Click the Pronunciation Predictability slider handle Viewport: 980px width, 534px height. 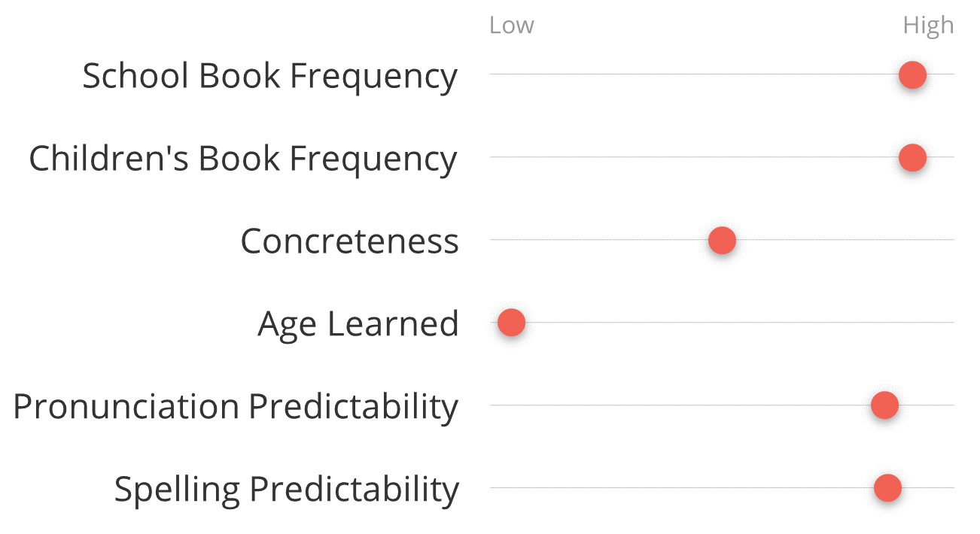(x=884, y=405)
